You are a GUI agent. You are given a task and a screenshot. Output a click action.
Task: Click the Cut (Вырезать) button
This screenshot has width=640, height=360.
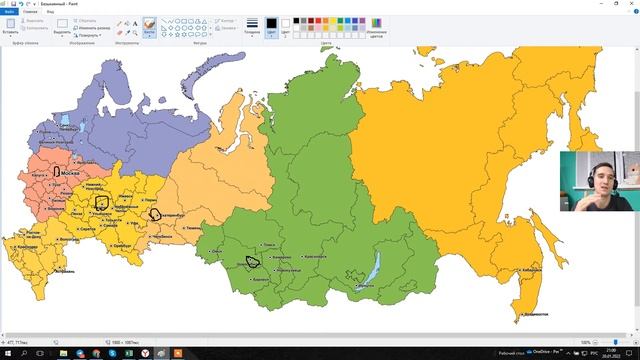(32, 21)
